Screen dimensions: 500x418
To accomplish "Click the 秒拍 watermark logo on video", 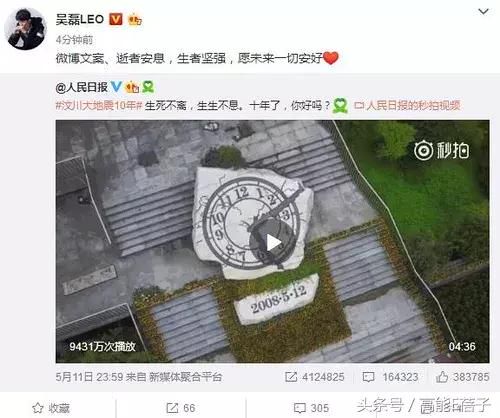I will click(442, 151).
